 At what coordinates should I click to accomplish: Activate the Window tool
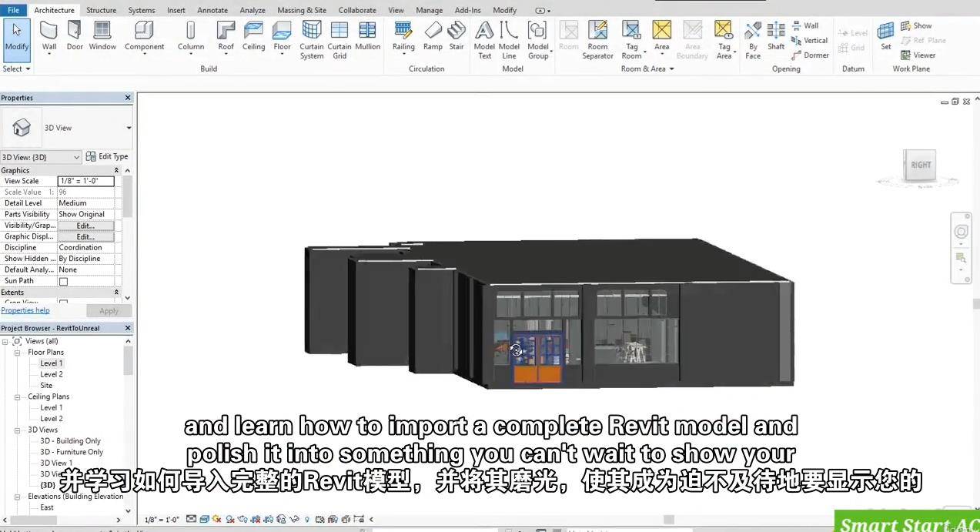(102, 37)
